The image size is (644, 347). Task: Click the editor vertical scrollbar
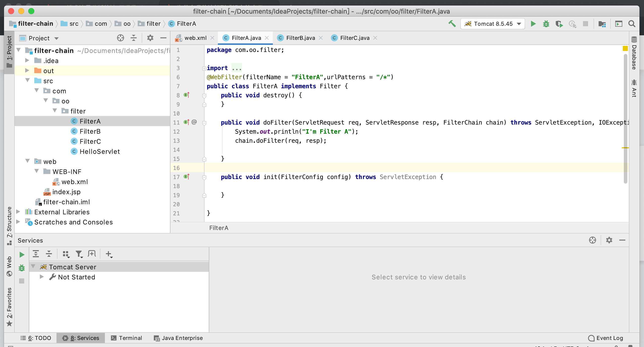pyautogui.click(x=626, y=119)
